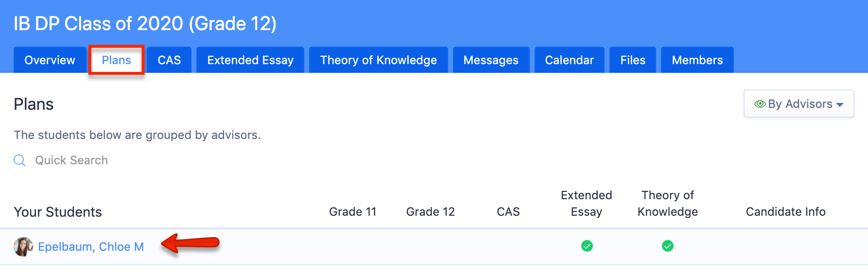Click the green Extended Essay checkmark
This screenshot has height=275, width=868.
(x=587, y=246)
